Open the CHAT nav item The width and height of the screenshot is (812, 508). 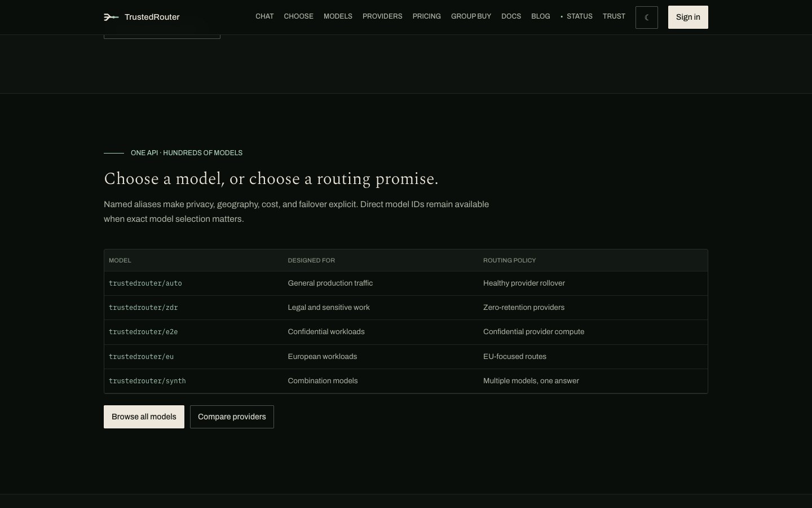click(264, 16)
